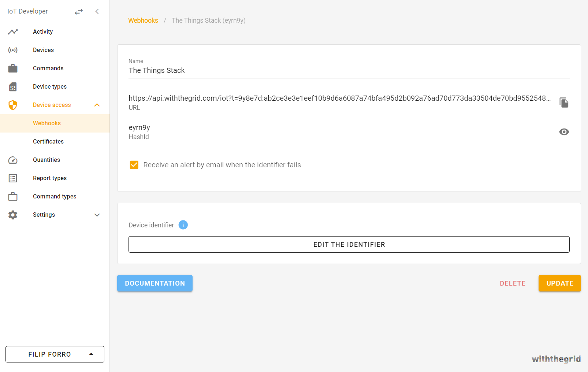Click the blue Device identifier info badge

[183, 225]
